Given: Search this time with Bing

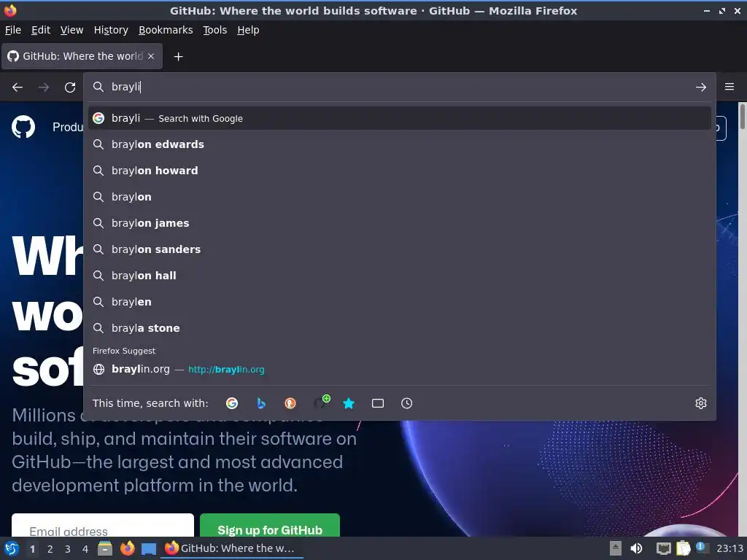Looking at the screenshot, I should click(261, 403).
